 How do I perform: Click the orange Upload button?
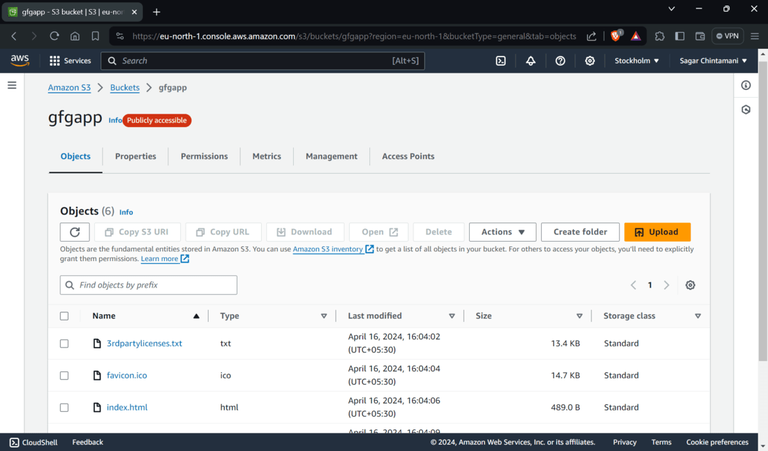[x=657, y=232]
